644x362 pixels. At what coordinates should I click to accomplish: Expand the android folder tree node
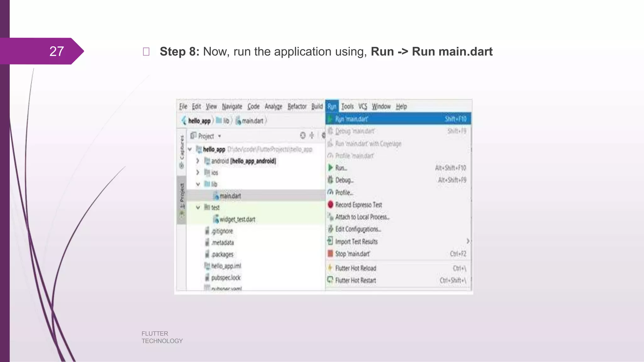point(197,161)
